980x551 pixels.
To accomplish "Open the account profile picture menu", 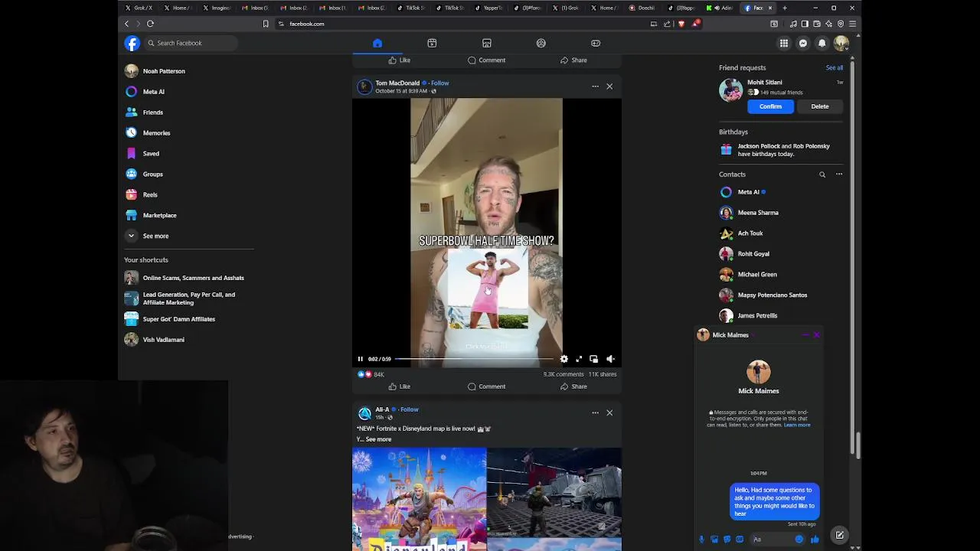I will tap(841, 43).
